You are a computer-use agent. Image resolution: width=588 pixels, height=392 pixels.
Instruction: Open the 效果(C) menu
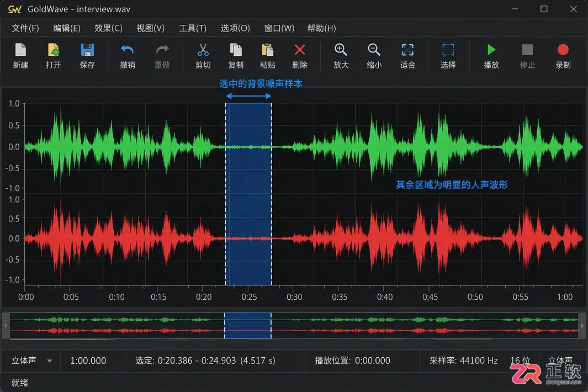(108, 28)
